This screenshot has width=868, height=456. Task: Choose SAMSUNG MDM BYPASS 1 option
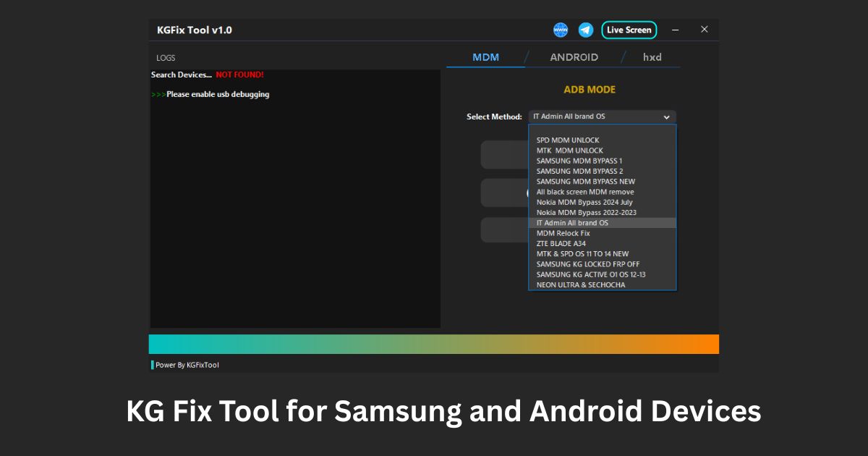tap(603, 161)
